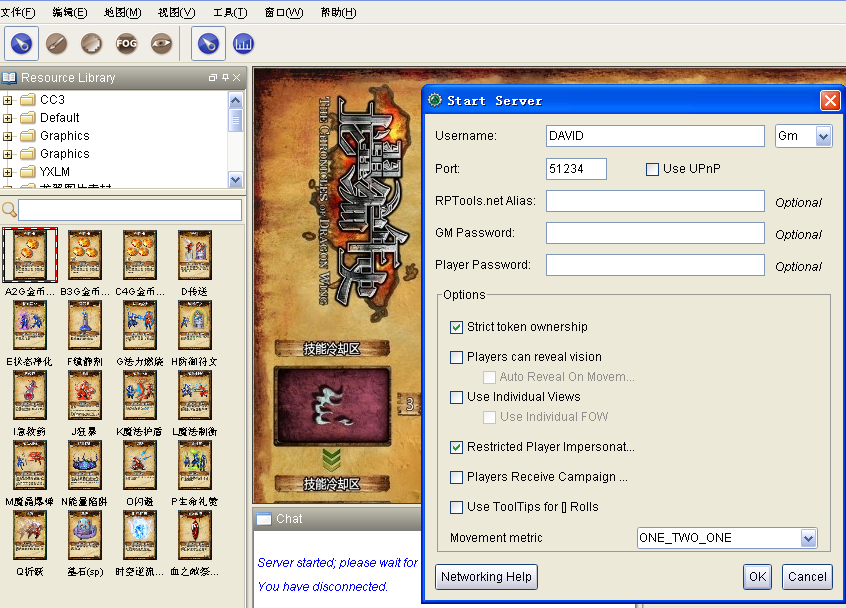Click the folder tree scroll down arrow
The width and height of the screenshot is (846, 608).
236,180
